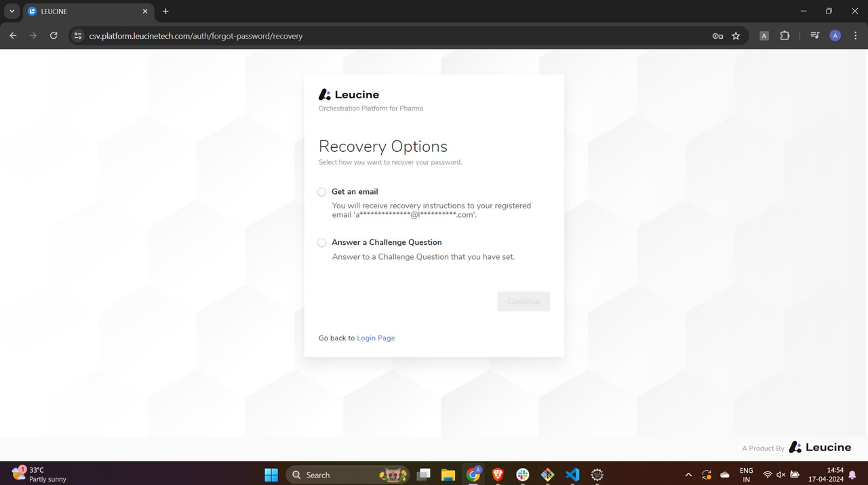The image size is (868, 485).
Task: Click the masked registered email description text
Action: (x=431, y=210)
